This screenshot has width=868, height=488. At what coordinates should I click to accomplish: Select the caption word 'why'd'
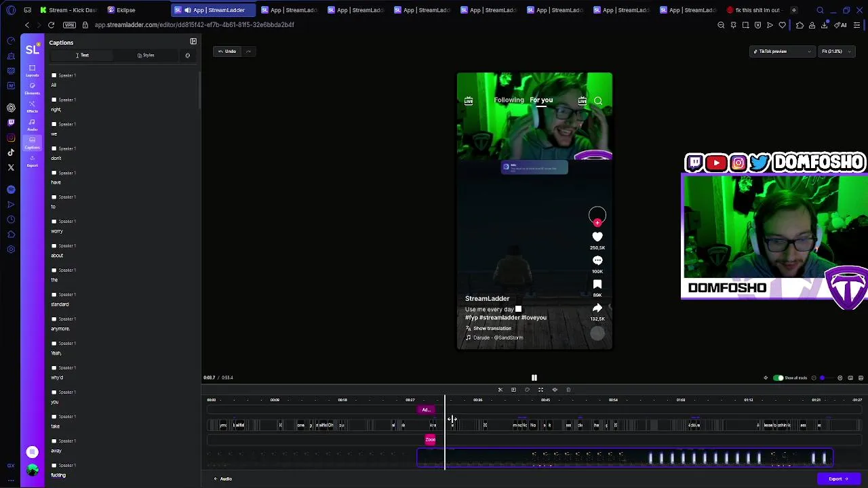pos(57,378)
